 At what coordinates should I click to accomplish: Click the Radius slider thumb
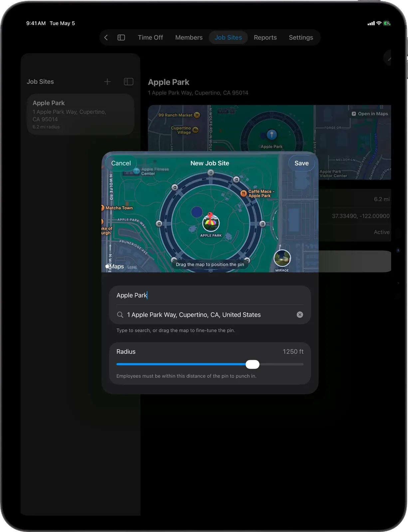click(x=253, y=364)
